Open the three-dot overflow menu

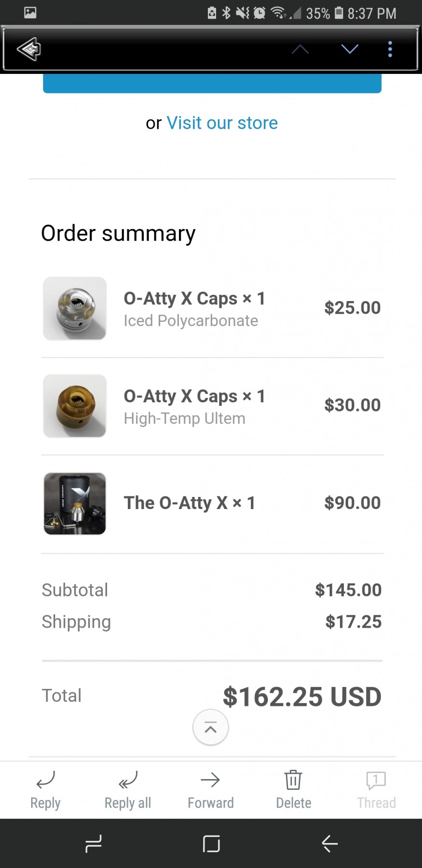[390, 49]
